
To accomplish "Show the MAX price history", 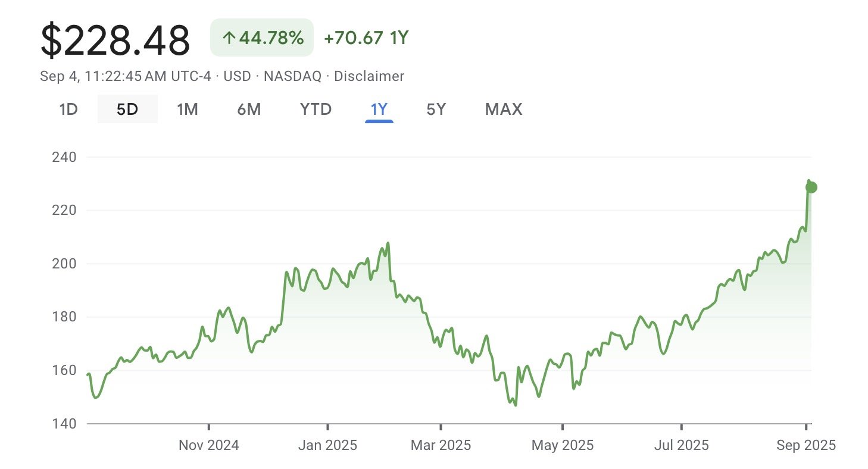I will point(504,110).
